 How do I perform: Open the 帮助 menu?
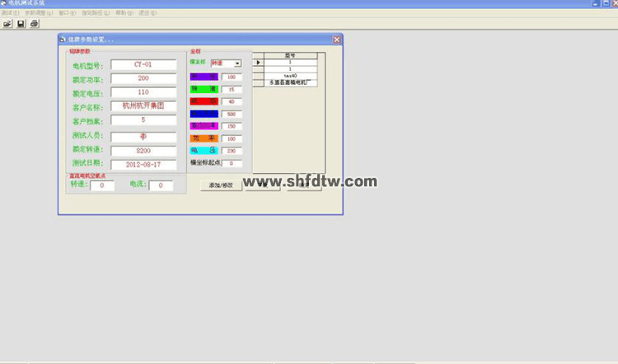pyautogui.click(x=124, y=13)
